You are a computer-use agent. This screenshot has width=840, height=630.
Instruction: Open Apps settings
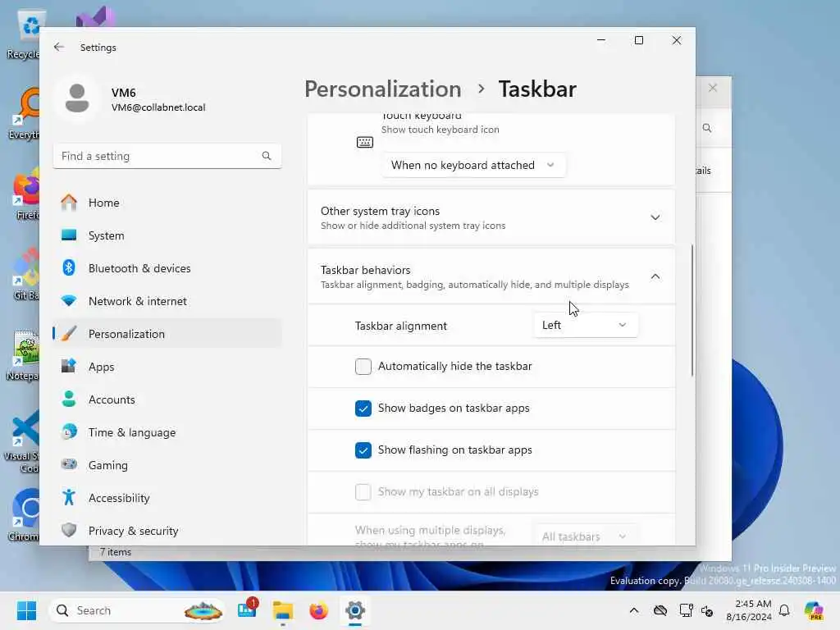point(167,367)
